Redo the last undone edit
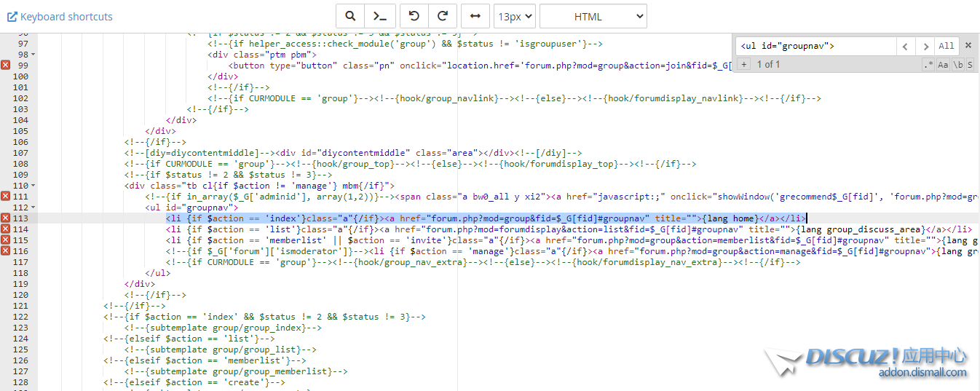The width and height of the screenshot is (980, 391). (442, 16)
